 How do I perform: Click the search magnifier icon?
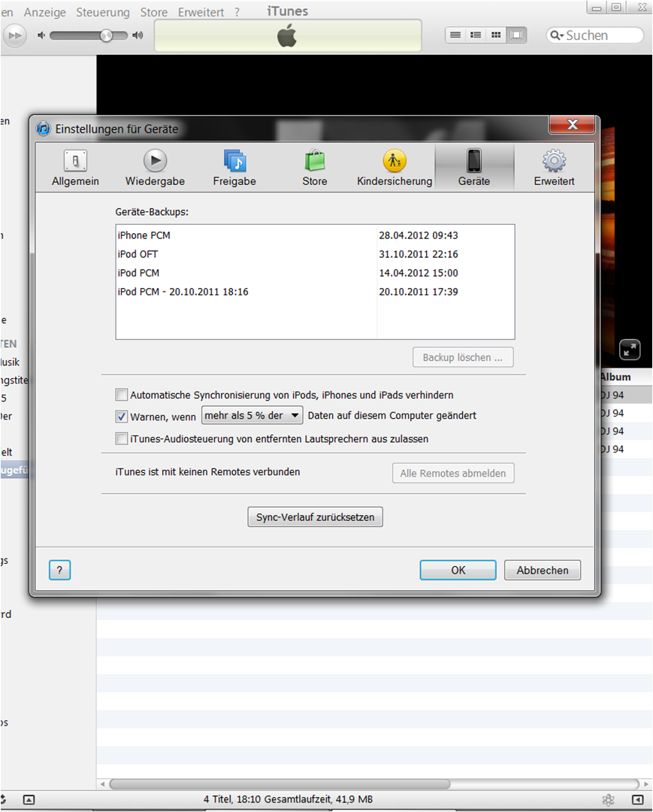click(556, 35)
